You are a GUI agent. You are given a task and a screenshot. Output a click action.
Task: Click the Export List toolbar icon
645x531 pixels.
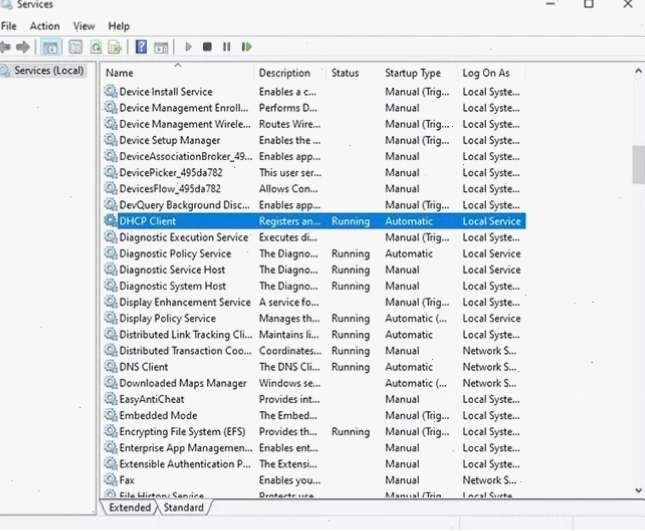coord(115,47)
